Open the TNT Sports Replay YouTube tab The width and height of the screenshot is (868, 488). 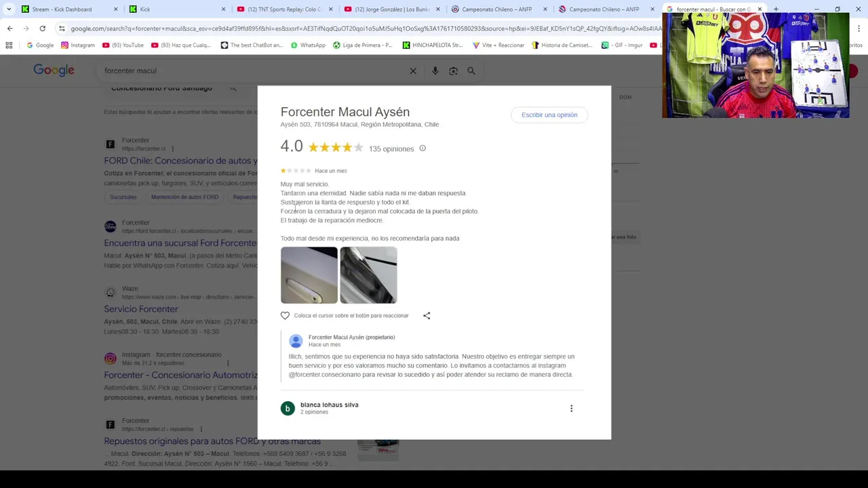pyautogui.click(x=285, y=9)
